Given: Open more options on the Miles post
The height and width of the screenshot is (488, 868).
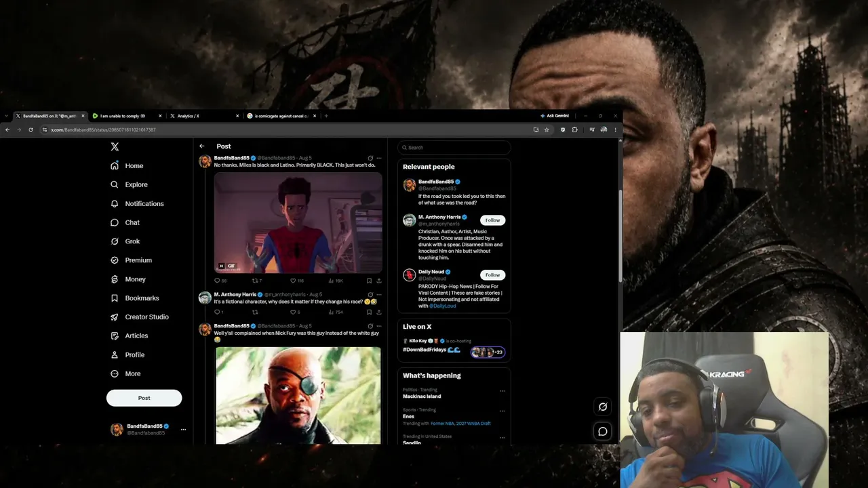Looking at the screenshot, I should 378,158.
